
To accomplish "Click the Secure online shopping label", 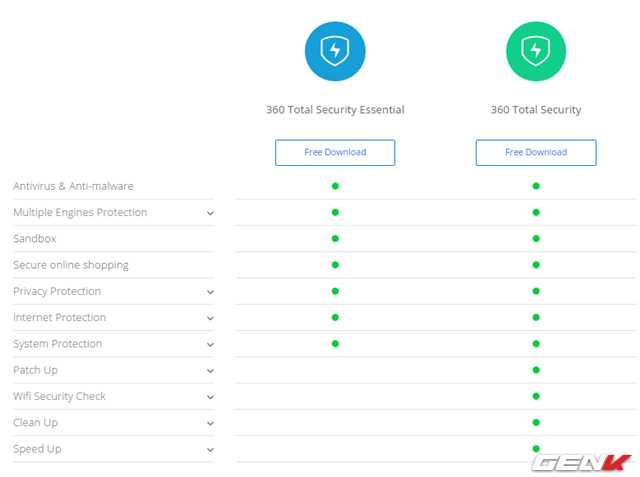I will click(70, 265).
